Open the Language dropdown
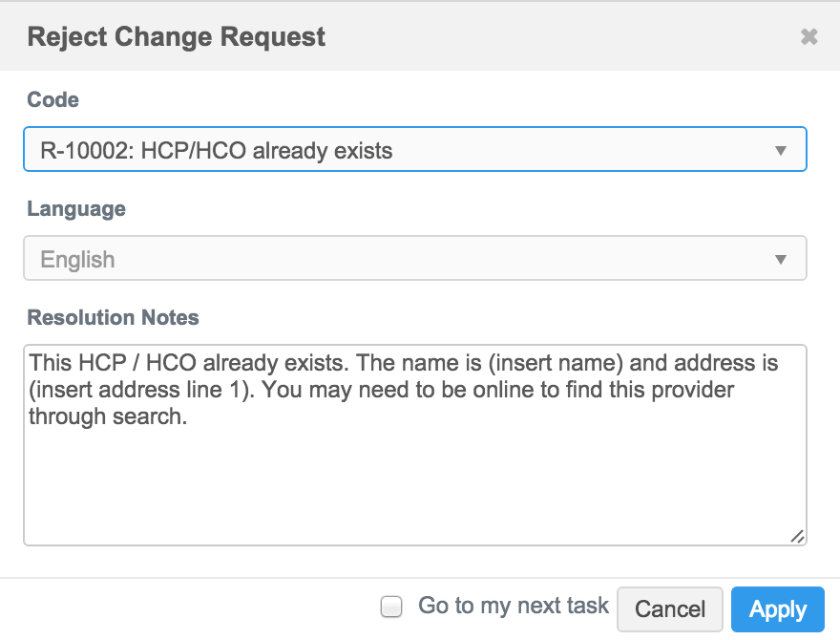The height and width of the screenshot is (640, 840). [x=414, y=259]
